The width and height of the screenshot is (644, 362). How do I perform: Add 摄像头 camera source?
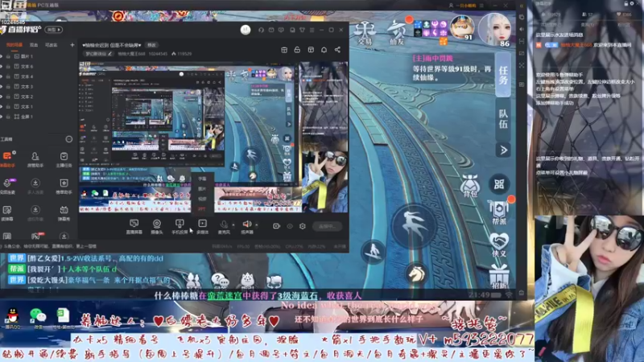pos(156,226)
